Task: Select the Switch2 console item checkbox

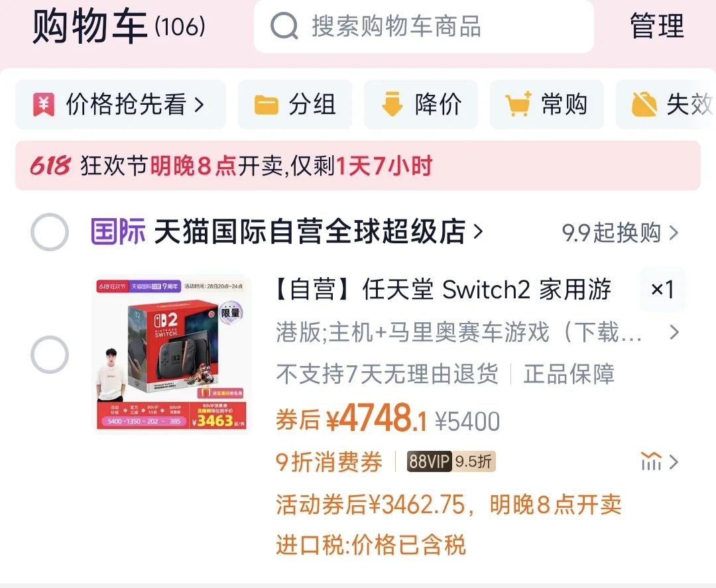Action: pos(50,355)
